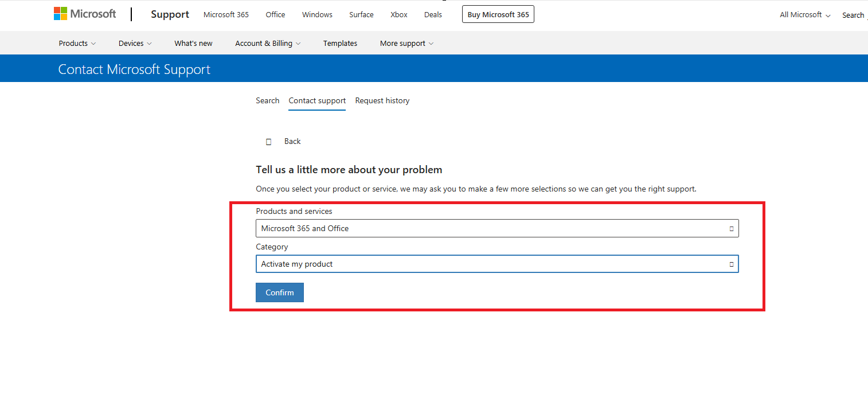The width and height of the screenshot is (868, 402).
Task: Open the Surface header link
Action: [361, 15]
